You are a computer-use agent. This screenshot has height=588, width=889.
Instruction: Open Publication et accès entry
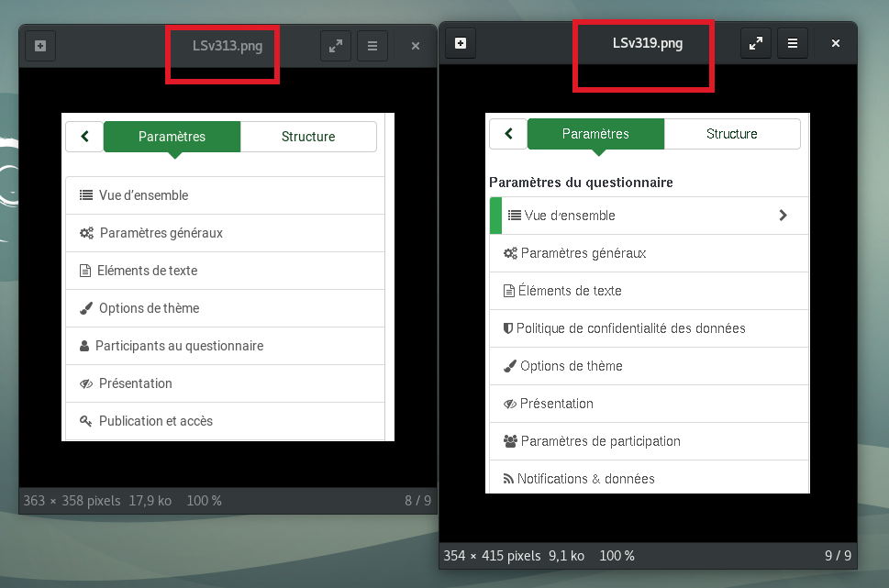[225, 421]
